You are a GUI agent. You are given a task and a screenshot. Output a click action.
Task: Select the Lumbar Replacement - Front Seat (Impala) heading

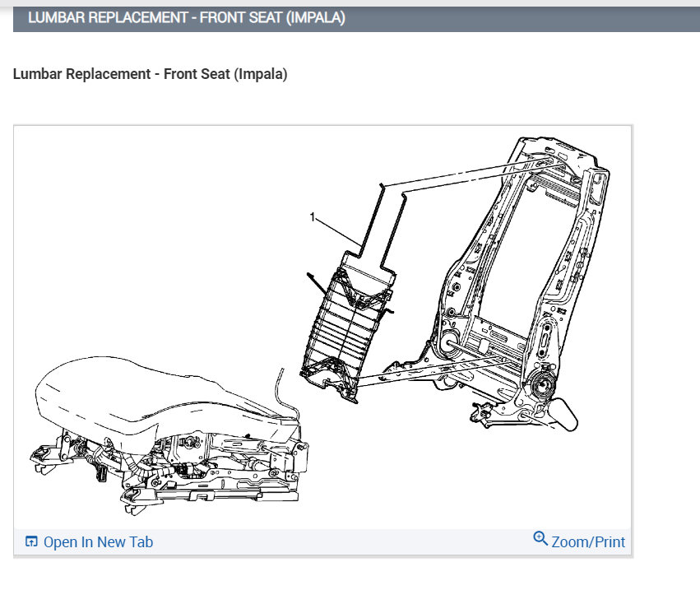[x=150, y=74]
